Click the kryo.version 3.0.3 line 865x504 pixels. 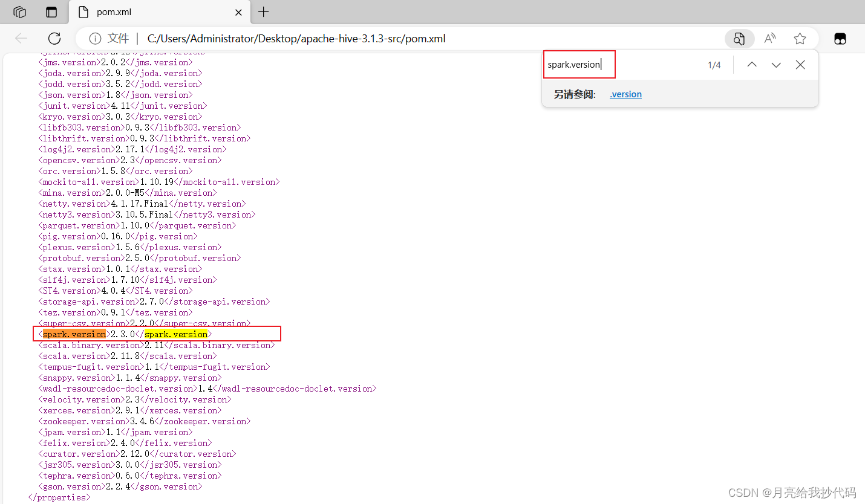(x=120, y=117)
